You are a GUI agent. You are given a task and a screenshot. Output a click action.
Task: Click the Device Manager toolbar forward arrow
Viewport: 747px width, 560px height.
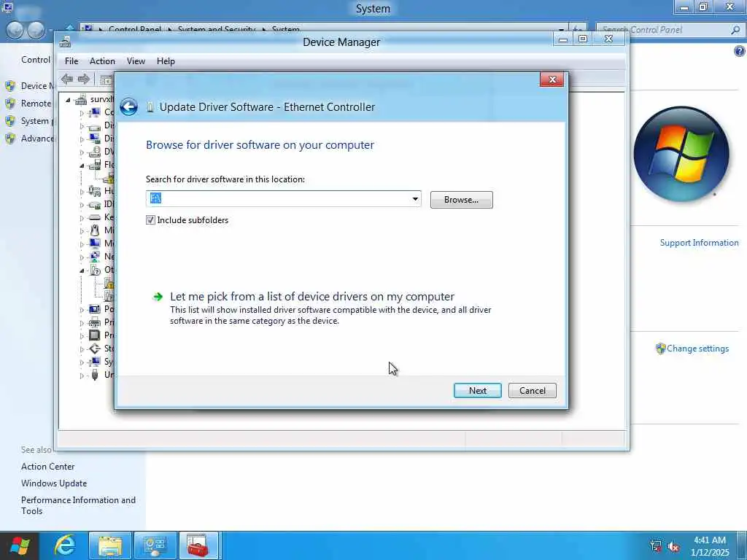coord(84,79)
